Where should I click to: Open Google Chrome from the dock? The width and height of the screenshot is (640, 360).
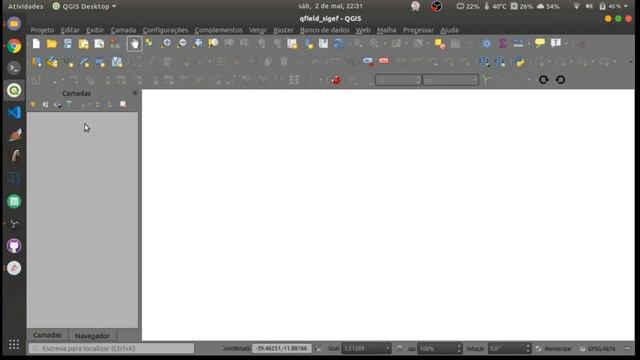click(14, 46)
